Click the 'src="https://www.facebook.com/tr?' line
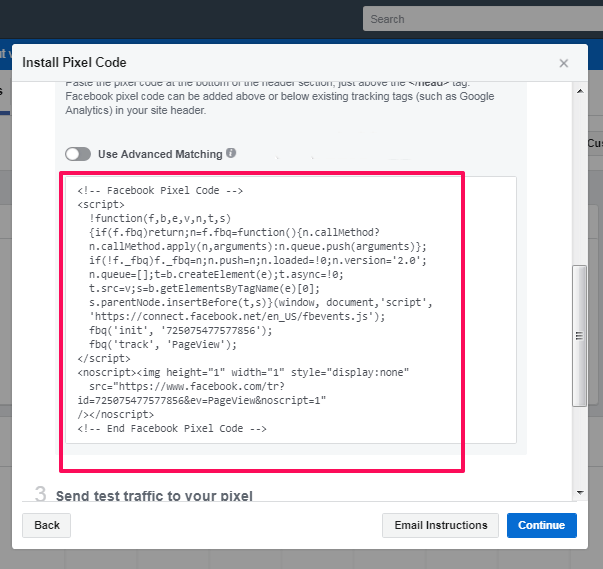Viewport: 603px width, 569px height. [x=187, y=386]
